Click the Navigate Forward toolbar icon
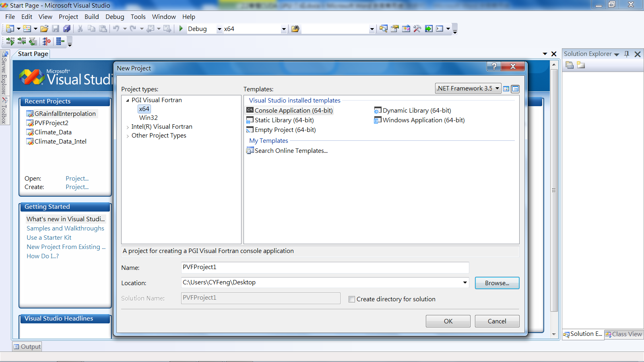The height and width of the screenshot is (362, 644). pos(167,29)
